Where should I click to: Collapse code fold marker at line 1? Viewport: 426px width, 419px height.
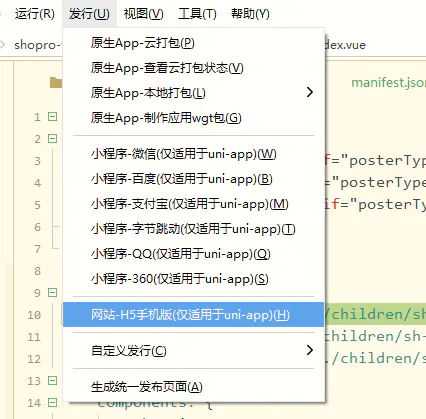pyautogui.click(x=53, y=117)
